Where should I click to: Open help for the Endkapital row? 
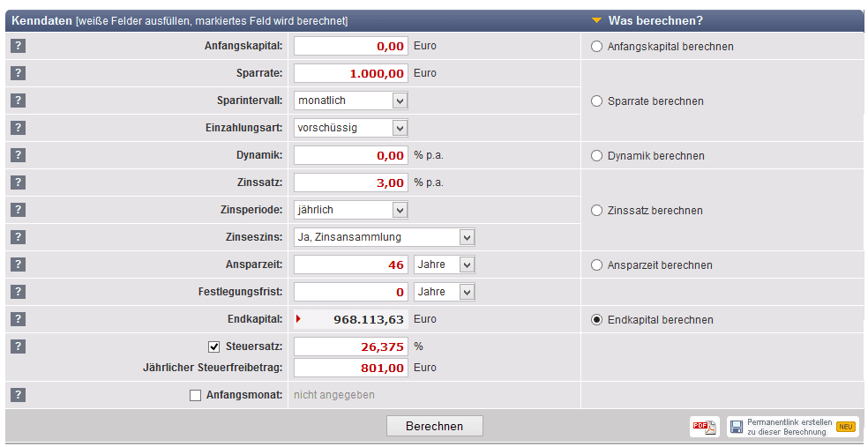(x=18, y=319)
